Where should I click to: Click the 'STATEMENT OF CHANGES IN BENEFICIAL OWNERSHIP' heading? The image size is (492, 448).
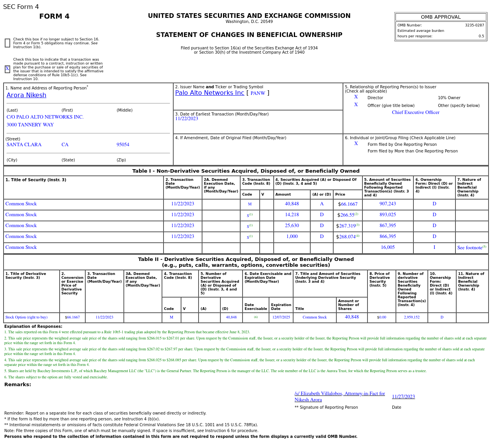pyautogui.click(x=249, y=35)
